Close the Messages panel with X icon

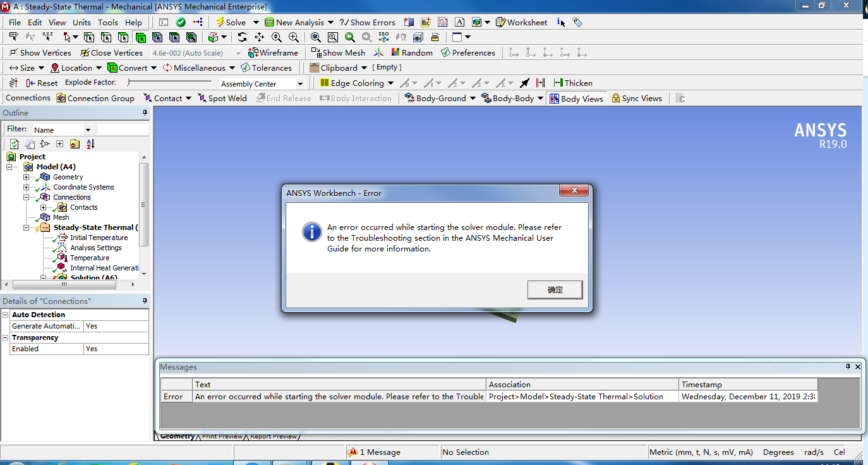[x=858, y=366]
